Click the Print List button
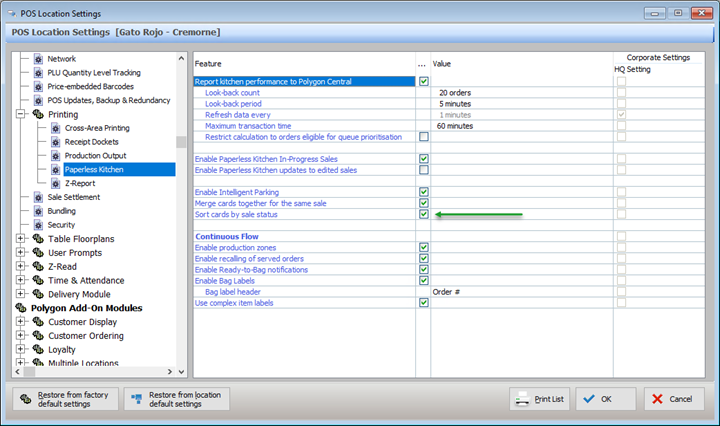 (x=539, y=399)
